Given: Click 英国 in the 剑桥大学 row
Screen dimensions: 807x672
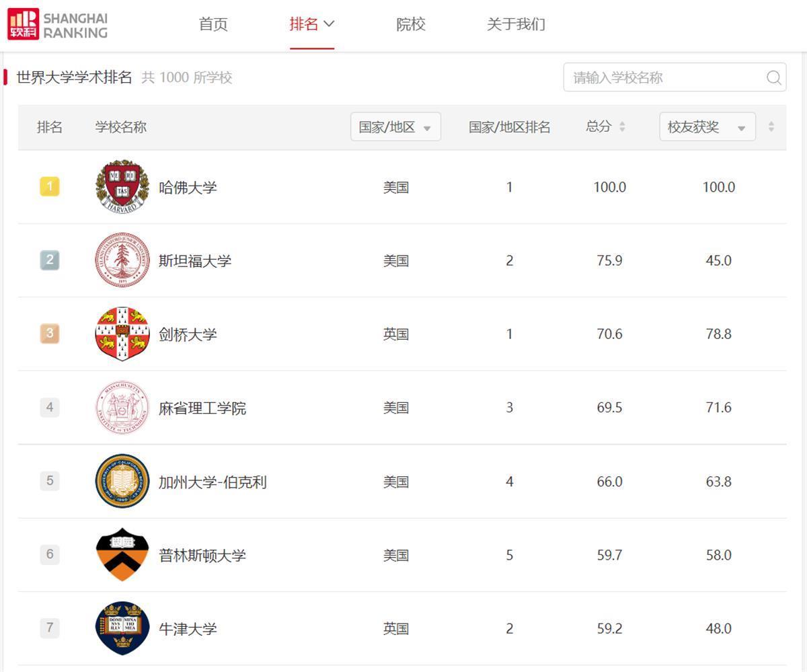Looking at the screenshot, I should (x=396, y=334).
